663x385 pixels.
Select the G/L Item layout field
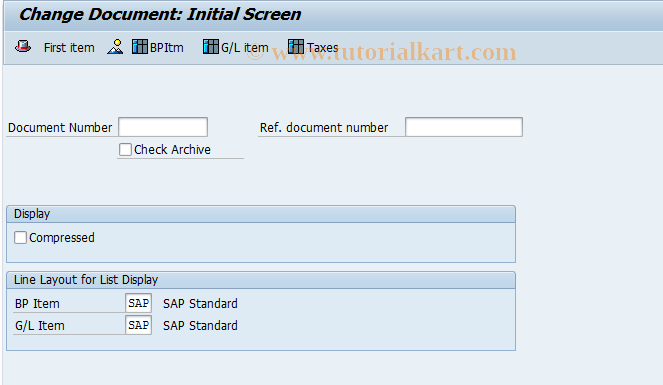tap(138, 325)
